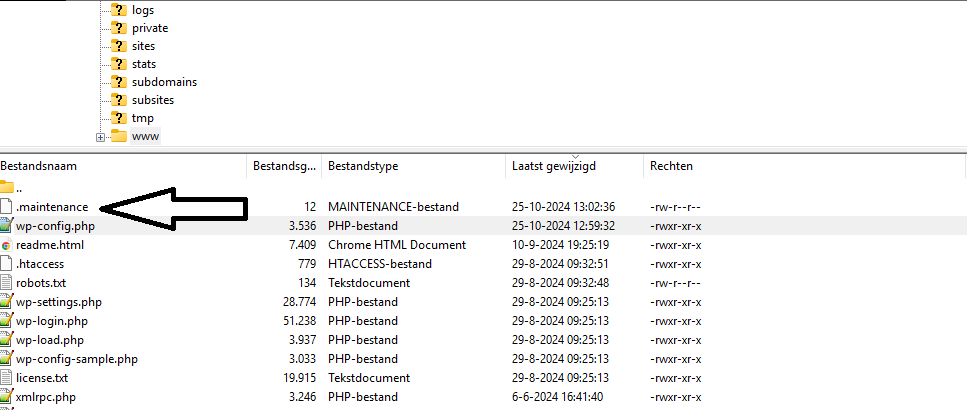Select the wp-settings.php file name
967x410 pixels.
tap(59, 302)
